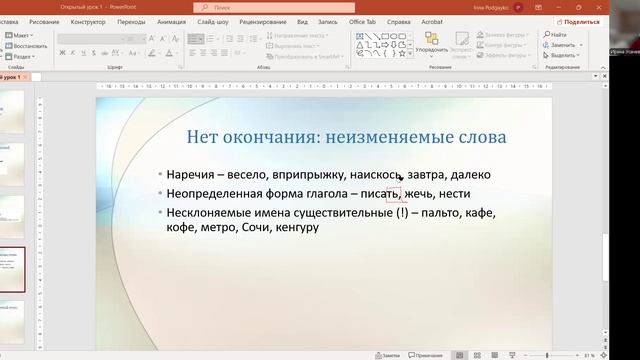This screenshot has width=640, height=360.
Task: Collapse the ribbon with chevron
Action: (603, 67)
